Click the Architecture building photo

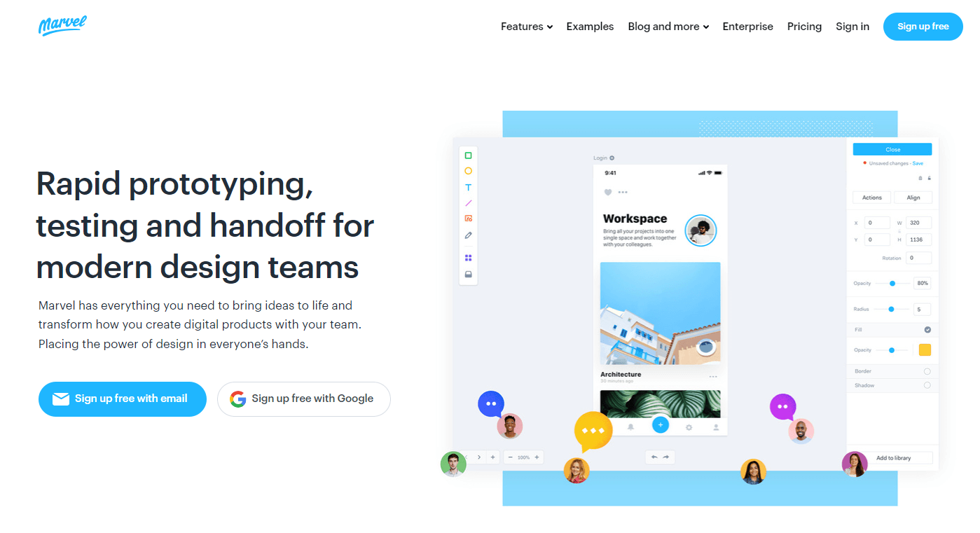point(661,314)
